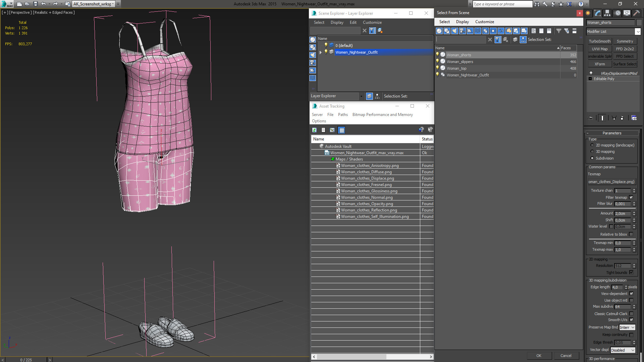Click the object color swatch beside Woman_shorts

[639, 22]
